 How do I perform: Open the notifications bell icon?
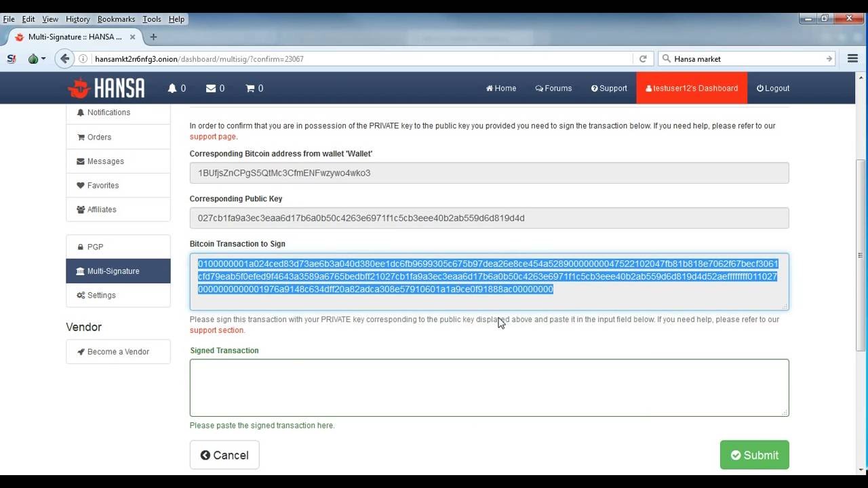coord(172,88)
